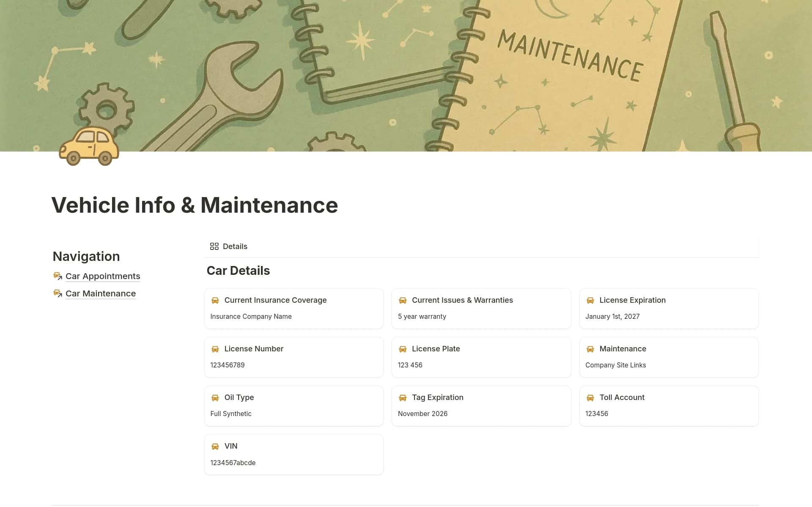Click the car icon beside Toll Account
This screenshot has height=507, width=812.
(590, 397)
